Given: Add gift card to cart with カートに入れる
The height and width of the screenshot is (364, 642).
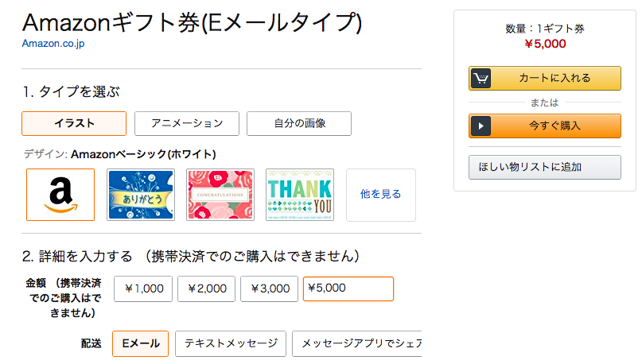Looking at the screenshot, I should click(x=545, y=78).
